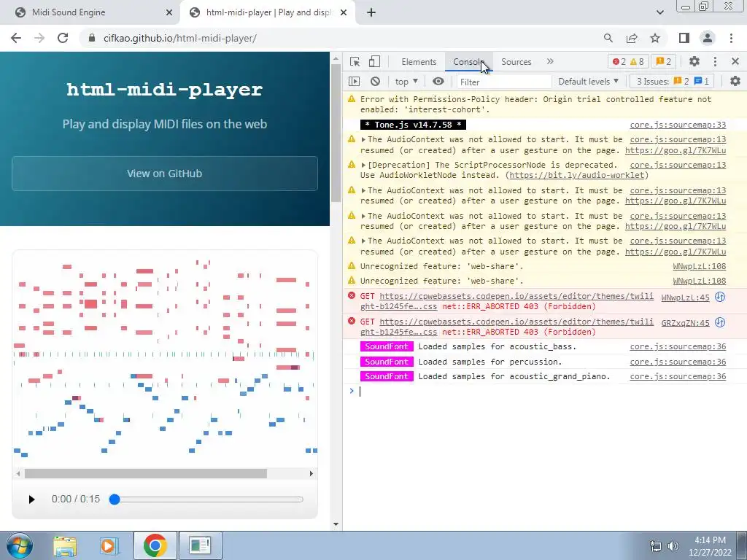This screenshot has height=560, width=747.
Task: Open the Windows Start menu
Action: pos(19,545)
